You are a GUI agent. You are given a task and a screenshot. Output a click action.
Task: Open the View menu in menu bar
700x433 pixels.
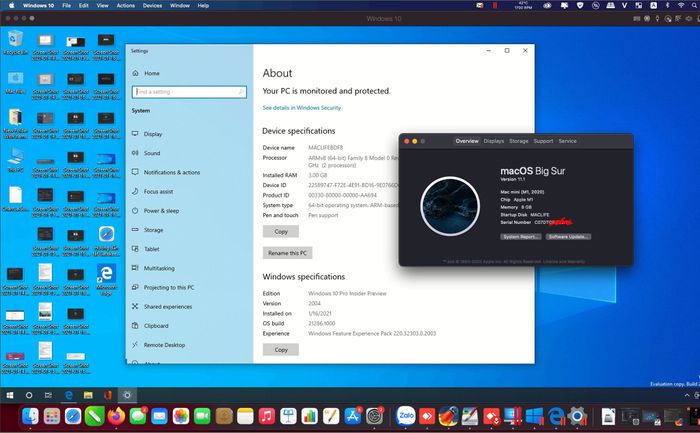pyautogui.click(x=102, y=5)
